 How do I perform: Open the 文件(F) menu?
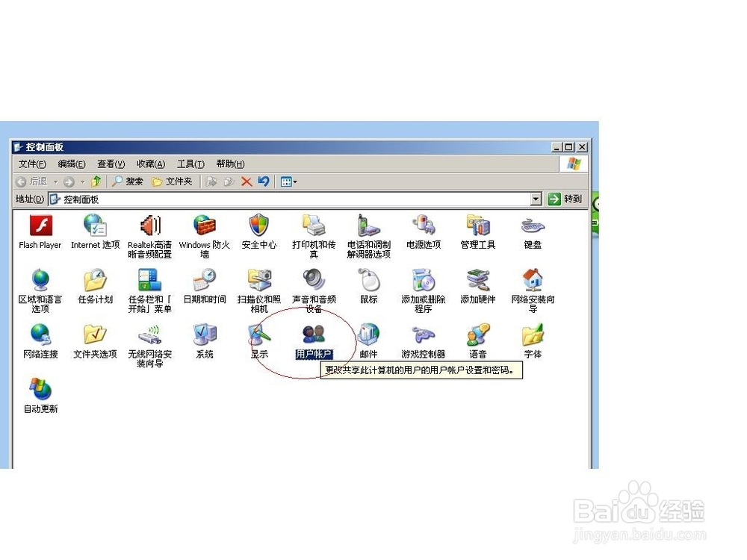point(32,164)
